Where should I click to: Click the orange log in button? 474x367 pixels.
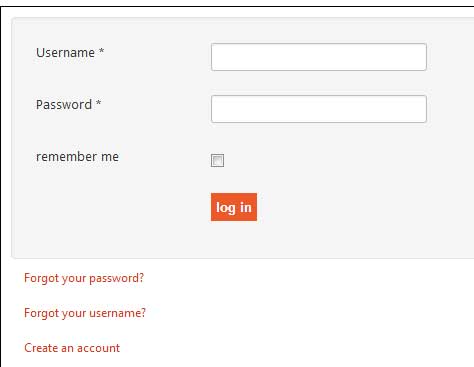pos(234,207)
